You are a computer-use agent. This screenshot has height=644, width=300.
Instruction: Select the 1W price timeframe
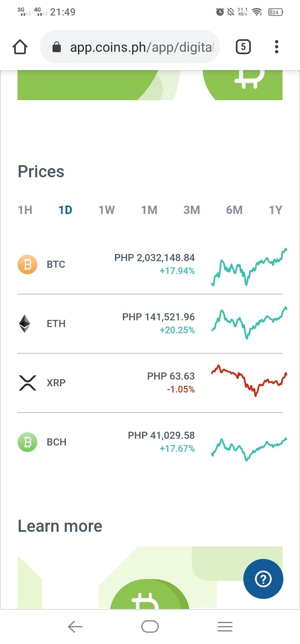pyautogui.click(x=107, y=210)
